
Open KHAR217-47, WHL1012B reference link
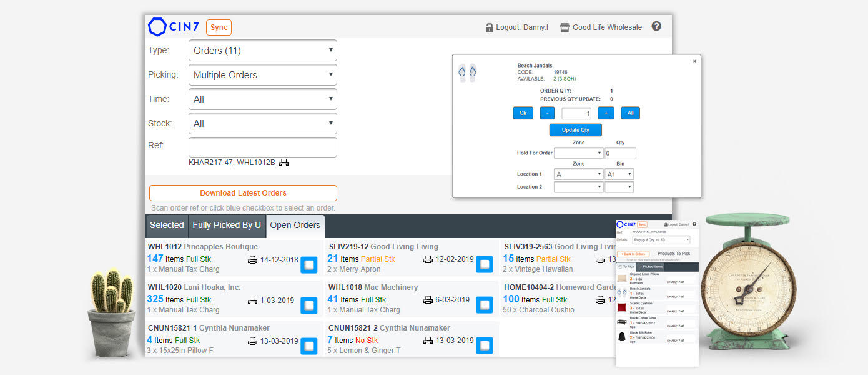[232, 162]
